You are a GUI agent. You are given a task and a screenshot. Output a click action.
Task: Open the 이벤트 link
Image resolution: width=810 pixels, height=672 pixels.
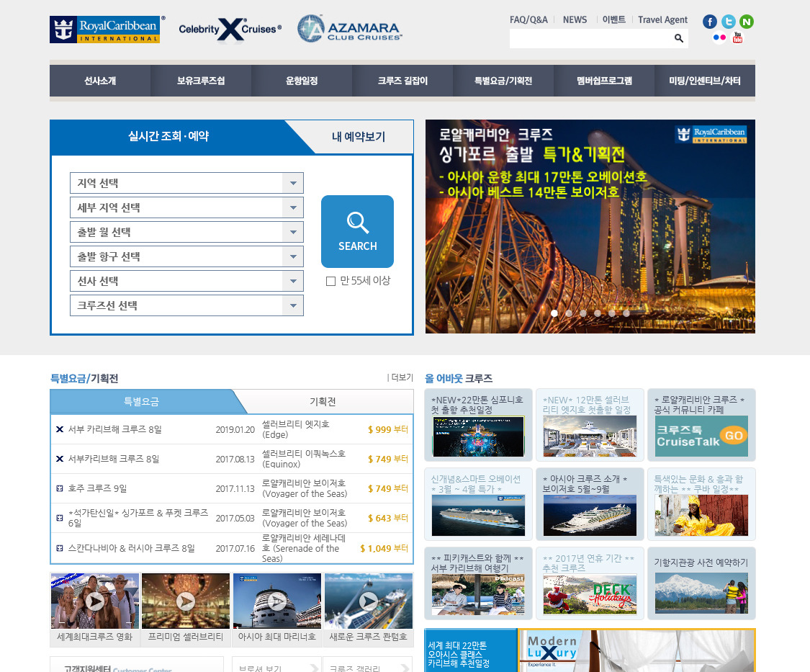(613, 19)
